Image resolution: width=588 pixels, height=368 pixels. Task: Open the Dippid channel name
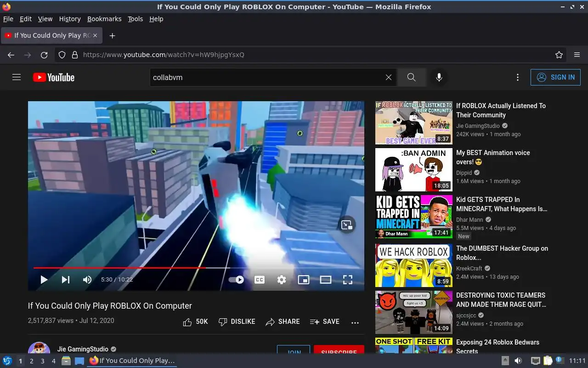pos(464,173)
